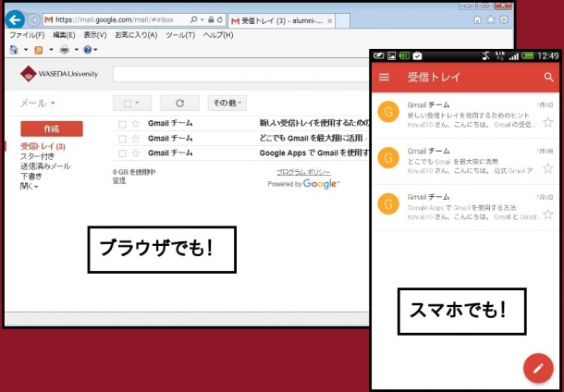
Task: Open the new blank tab button
Action: click(x=342, y=21)
